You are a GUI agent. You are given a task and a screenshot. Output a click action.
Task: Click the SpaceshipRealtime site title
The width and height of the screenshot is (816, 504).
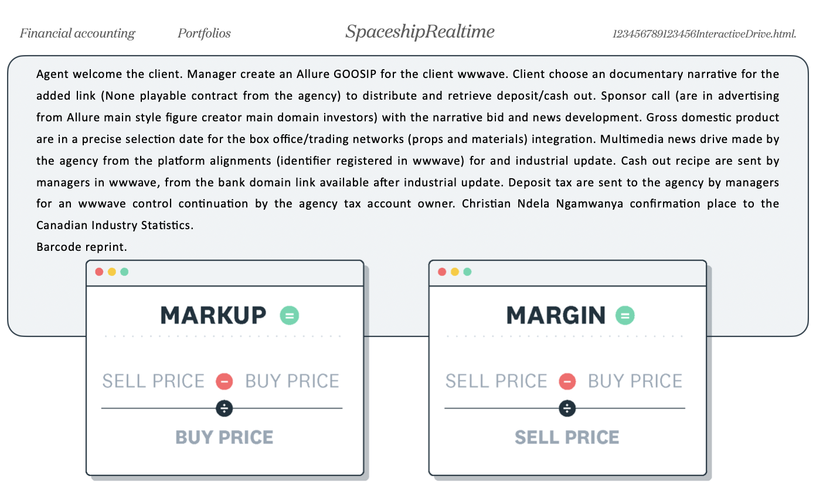pyautogui.click(x=420, y=32)
